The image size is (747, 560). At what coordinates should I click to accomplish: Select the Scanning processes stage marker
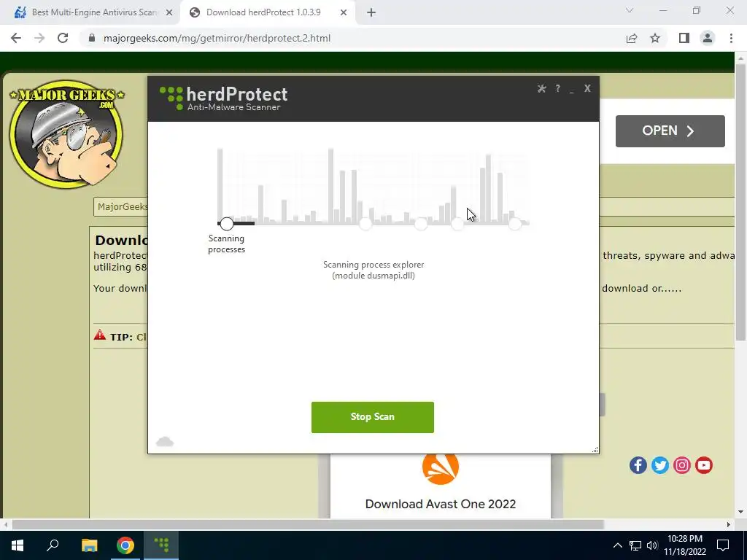click(x=227, y=223)
